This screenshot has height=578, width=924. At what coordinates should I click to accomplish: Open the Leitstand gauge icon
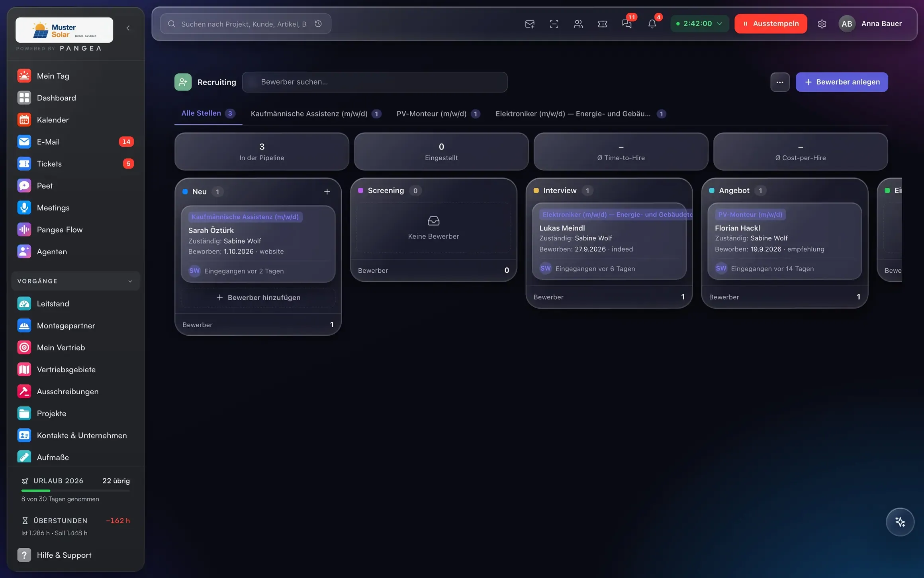pyautogui.click(x=24, y=304)
